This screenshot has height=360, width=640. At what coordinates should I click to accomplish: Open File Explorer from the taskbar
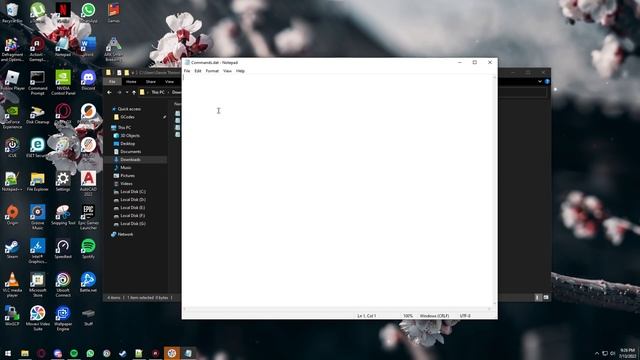(x=25, y=353)
